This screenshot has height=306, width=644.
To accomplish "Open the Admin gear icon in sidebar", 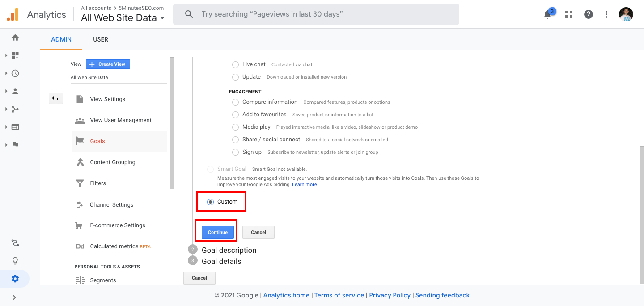I will coord(15,279).
